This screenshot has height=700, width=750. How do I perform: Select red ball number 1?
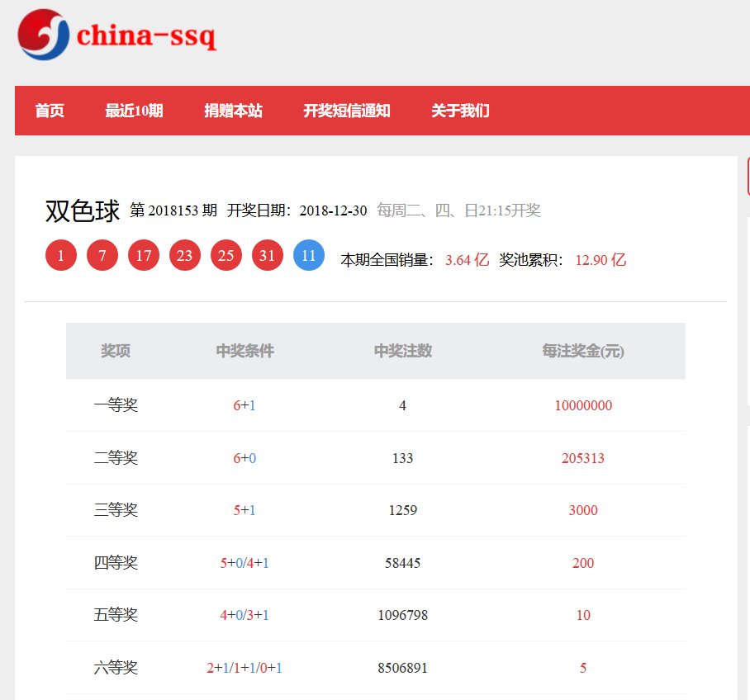coord(60,255)
